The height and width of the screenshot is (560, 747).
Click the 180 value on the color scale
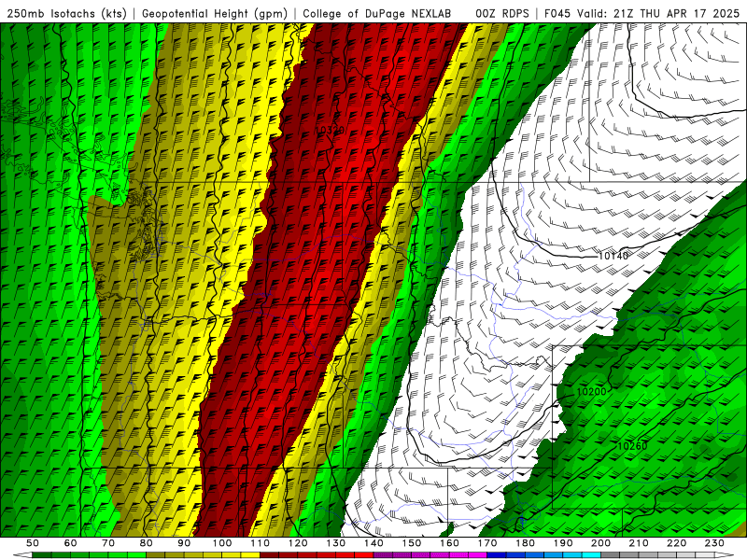pos(525,543)
